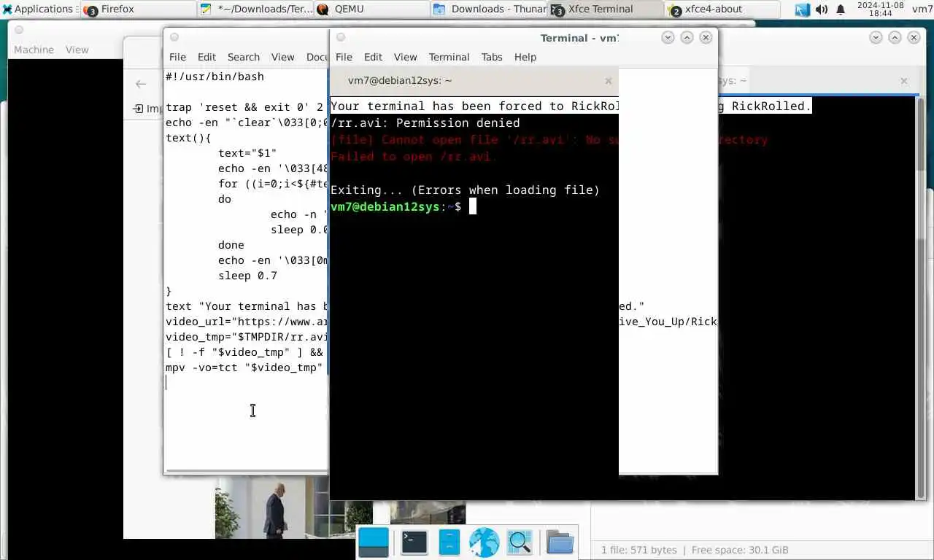Open the Terminal Tabs menu
This screenshot has height=560, width=934.
pos(492,57)
